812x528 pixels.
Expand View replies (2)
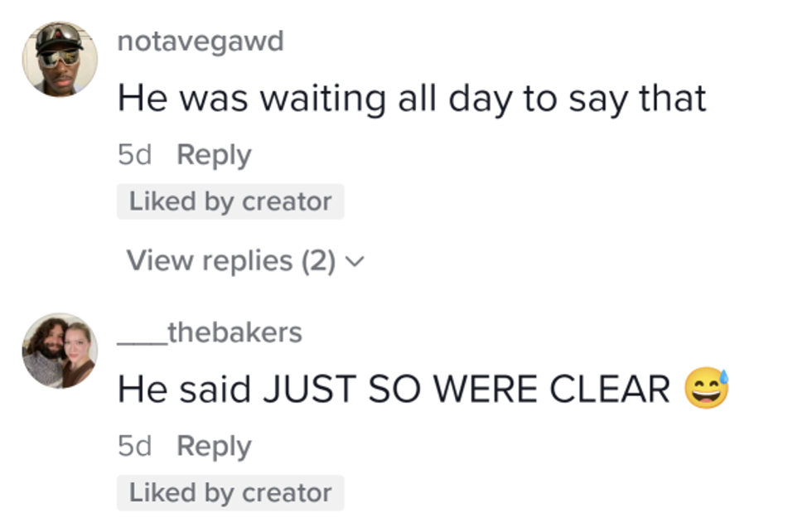[232, 261]
